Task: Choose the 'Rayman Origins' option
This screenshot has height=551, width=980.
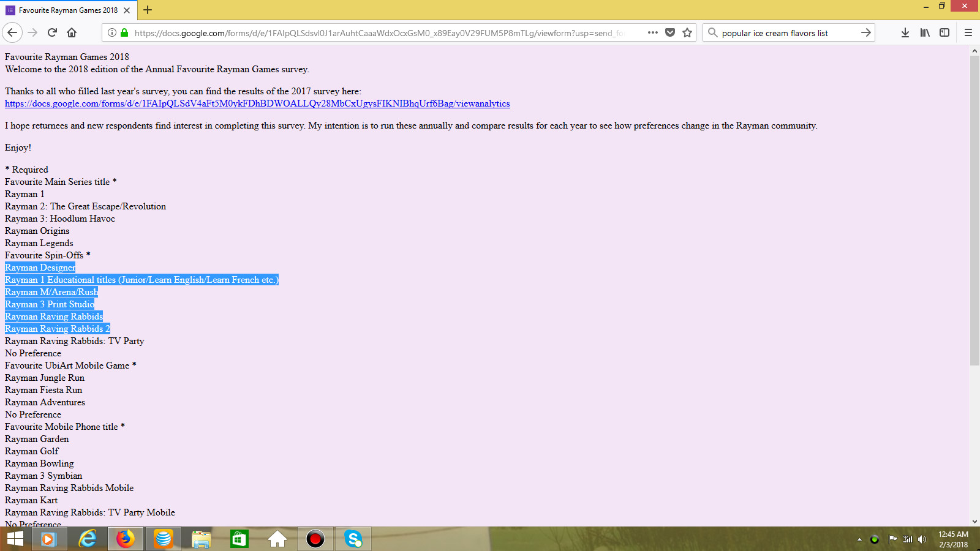Action: pos(37,231)
